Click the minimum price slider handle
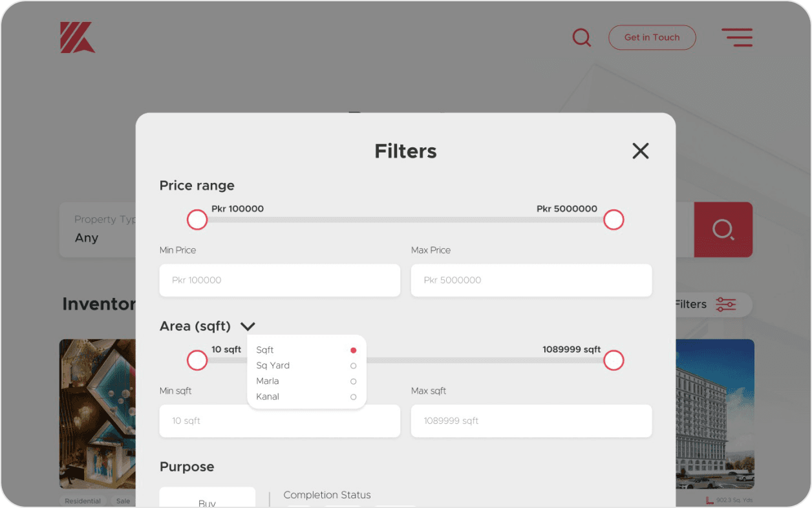The image size is (812, 508). click(x=197, y=220)
